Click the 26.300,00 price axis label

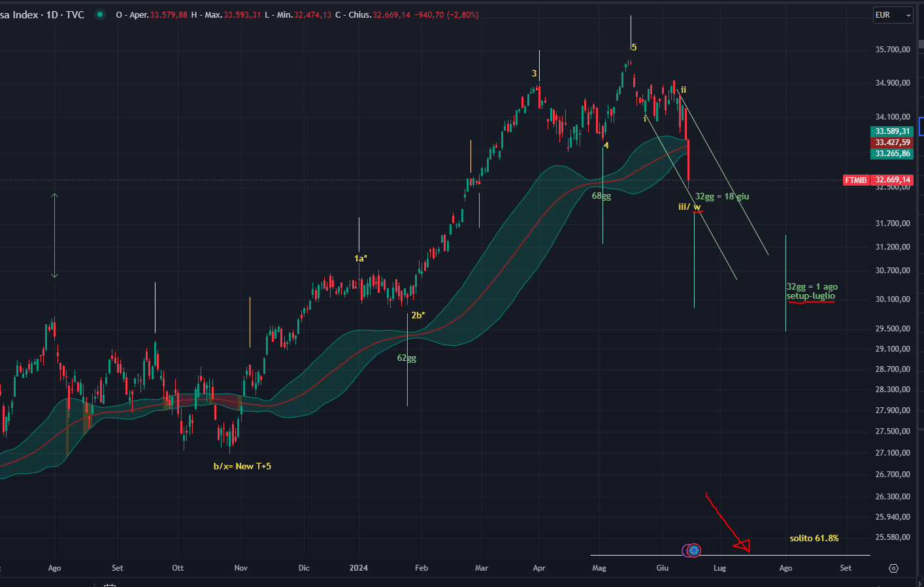[x=893, y=497]
